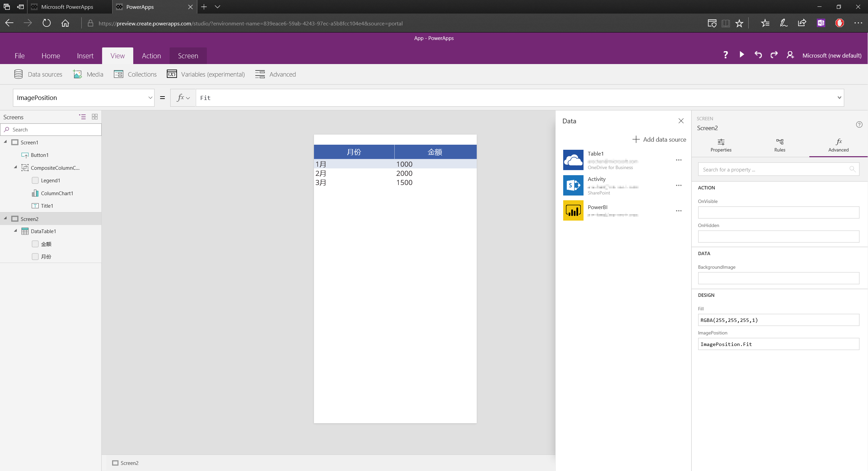Expand the formula bar chevron
The height and width of the screenshot is (471, 868).
(839, 98)
